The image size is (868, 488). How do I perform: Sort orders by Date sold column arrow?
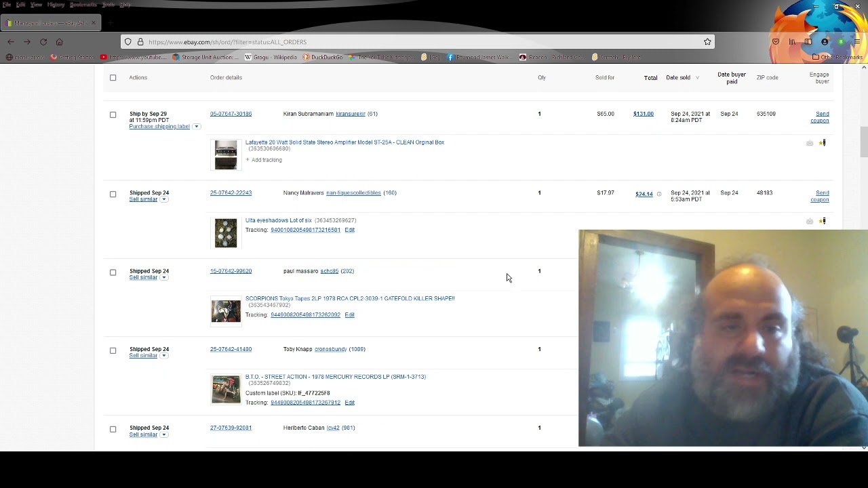click(x=697, y=78)
